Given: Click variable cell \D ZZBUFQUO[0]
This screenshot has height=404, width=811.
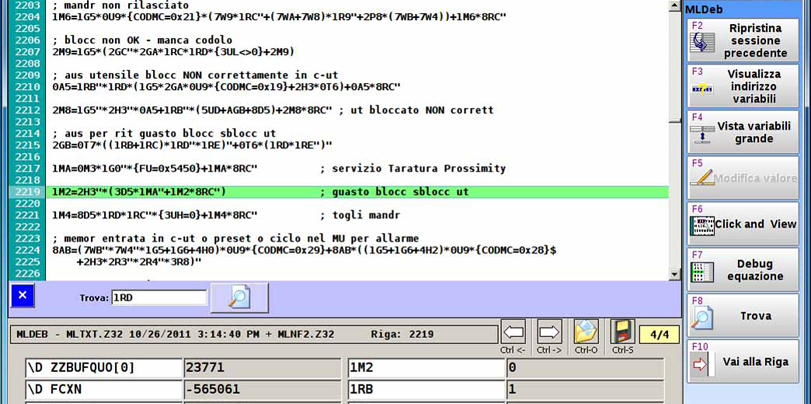Looking at the screenshot, I should (103, 368).
